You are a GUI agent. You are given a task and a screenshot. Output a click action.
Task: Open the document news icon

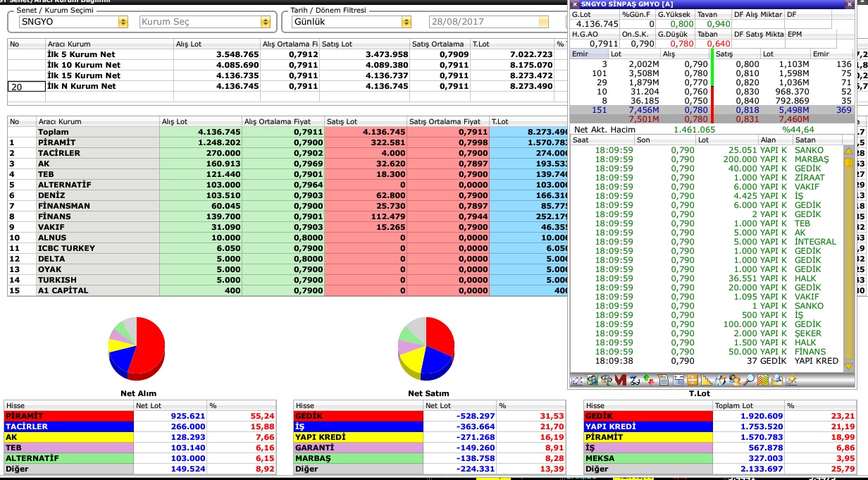coord(663,380)
